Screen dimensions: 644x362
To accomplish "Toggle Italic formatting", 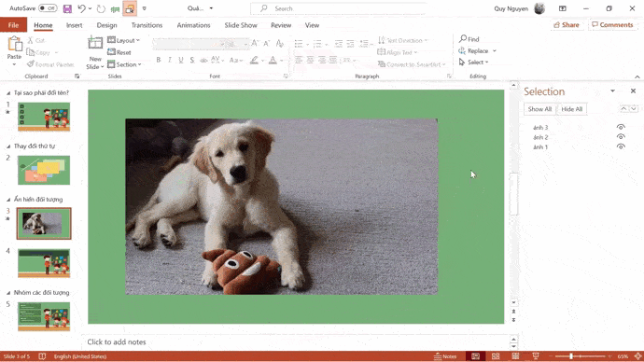I will click(170, 60).
